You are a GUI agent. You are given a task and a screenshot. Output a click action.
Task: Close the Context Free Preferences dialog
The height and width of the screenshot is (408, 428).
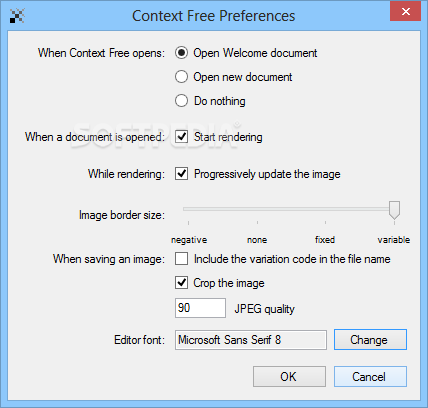405,11
